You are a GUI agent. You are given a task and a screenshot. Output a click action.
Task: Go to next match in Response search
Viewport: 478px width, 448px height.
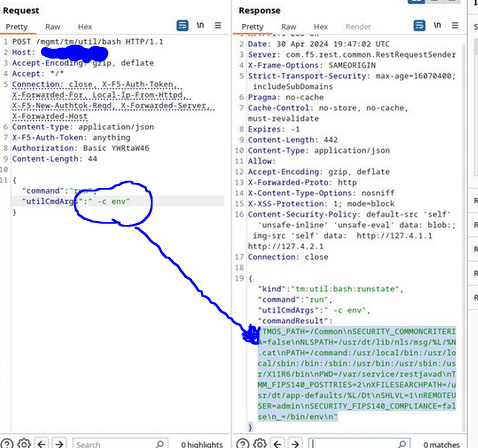[295, 444]
